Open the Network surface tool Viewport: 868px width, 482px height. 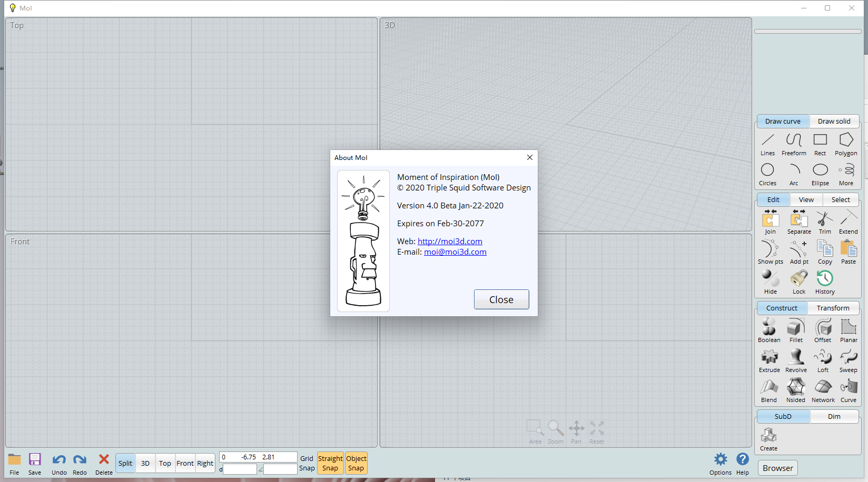tap(823, 390)
